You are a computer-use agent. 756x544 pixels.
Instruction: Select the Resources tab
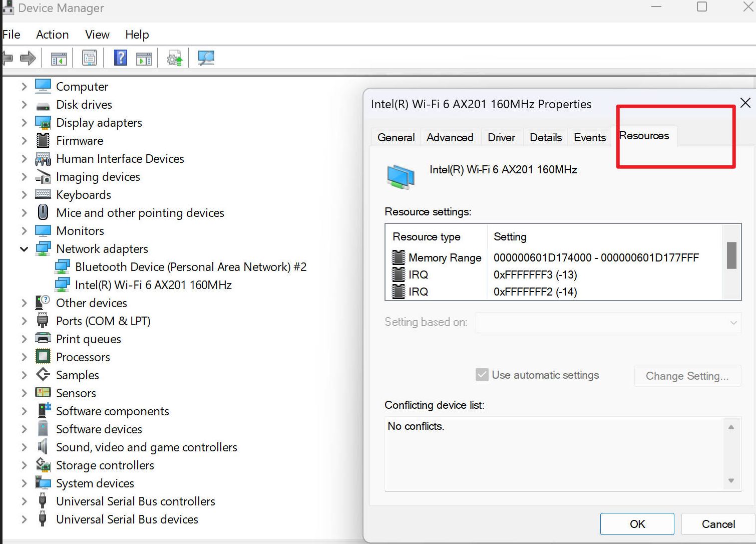tap(644, 136)
